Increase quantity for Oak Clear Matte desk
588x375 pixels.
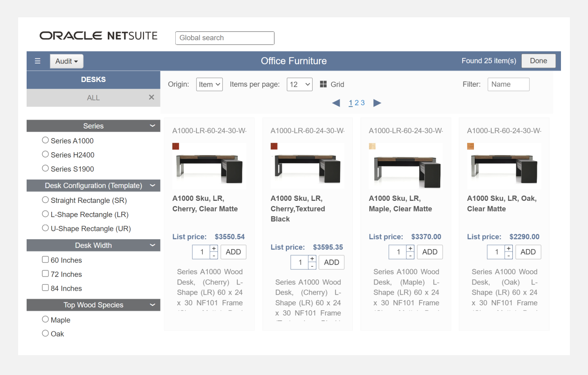[x=509, y=249]
